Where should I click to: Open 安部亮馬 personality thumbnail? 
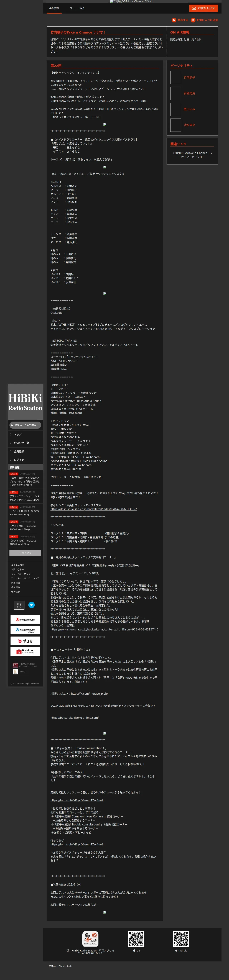(x=175, y=93)
